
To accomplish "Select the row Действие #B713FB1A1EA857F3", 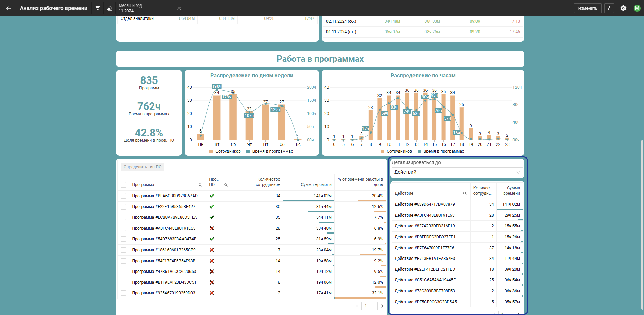I will pyautogui.click(x=457, y=259).
